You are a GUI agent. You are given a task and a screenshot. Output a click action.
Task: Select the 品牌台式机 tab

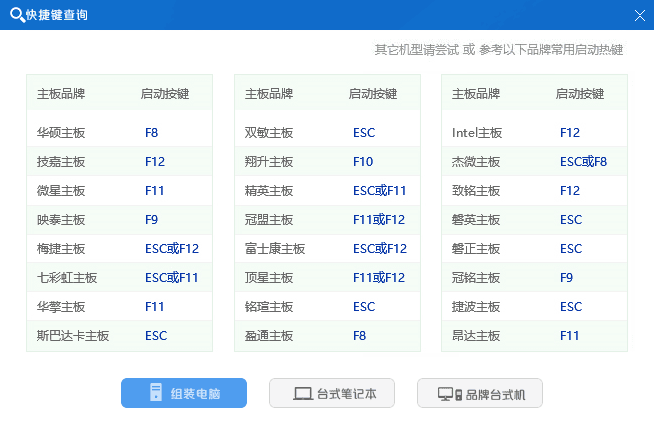click(x=479, y=393)
